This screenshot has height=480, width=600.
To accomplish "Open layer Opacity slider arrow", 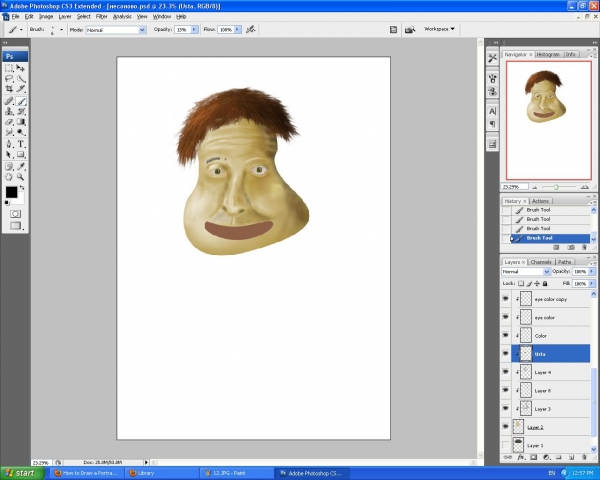I will point(592,271).
